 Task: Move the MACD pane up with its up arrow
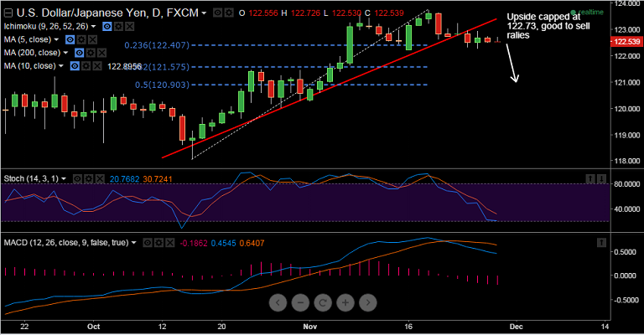(x=601, y=243)
